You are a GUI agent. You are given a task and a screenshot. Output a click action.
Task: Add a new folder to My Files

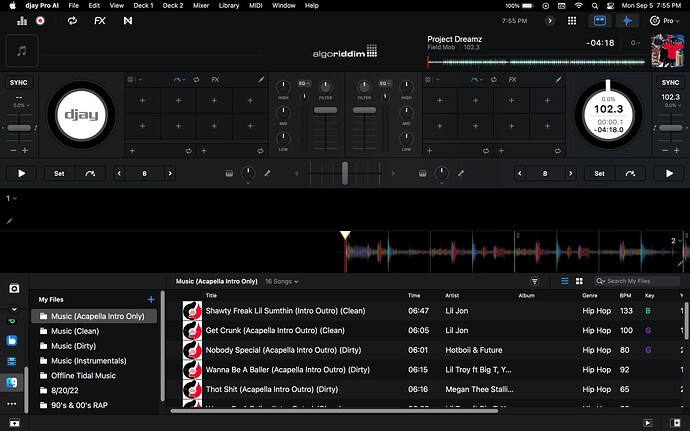pos(151,299)
